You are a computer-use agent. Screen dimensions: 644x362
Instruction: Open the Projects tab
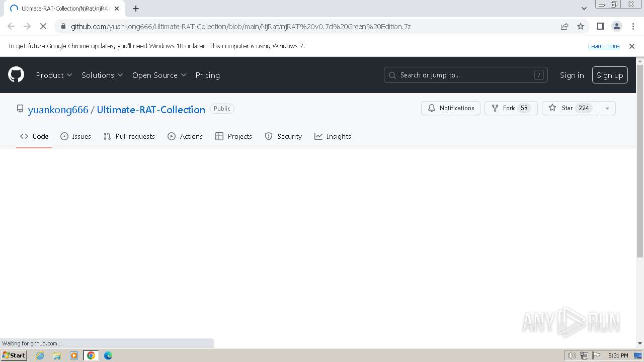tap(233, 136)
